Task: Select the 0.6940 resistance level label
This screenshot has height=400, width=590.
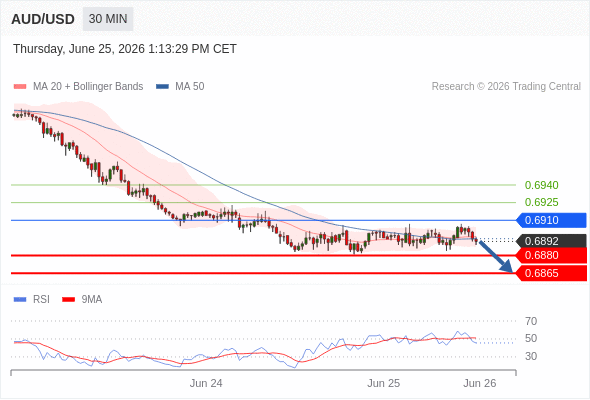Action: (541, 185)
